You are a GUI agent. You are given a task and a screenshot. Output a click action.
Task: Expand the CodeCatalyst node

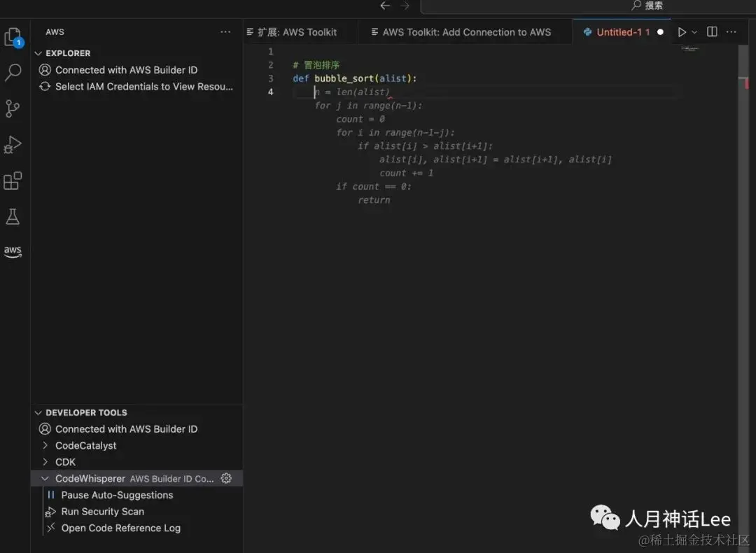(45, 445)
